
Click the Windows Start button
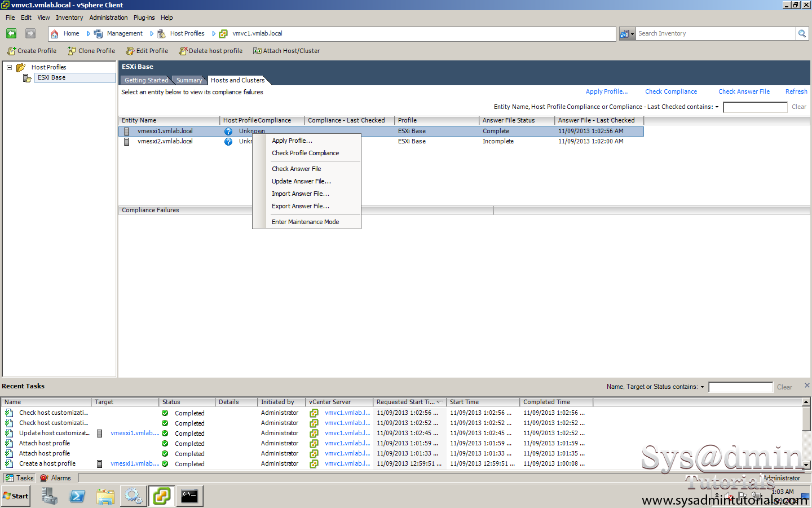(16, 496)
